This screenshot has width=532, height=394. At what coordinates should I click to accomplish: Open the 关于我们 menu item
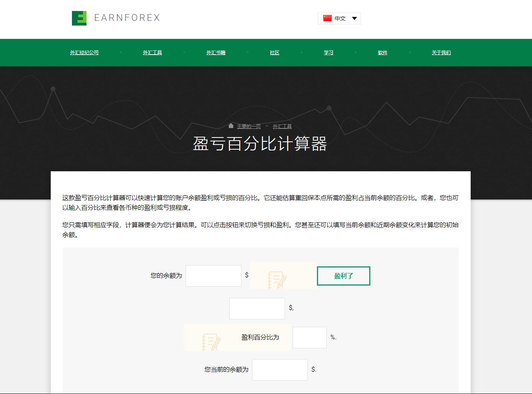(441, 53)
